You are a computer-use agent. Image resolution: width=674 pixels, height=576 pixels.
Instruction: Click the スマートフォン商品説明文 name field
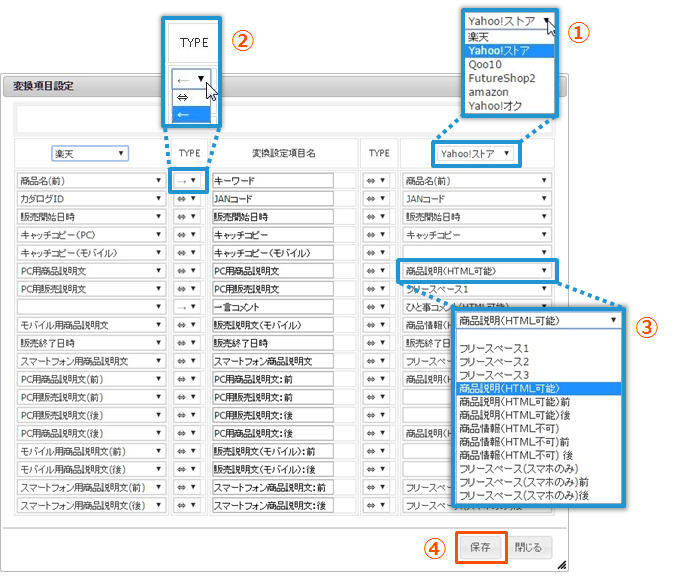[273, 362]
